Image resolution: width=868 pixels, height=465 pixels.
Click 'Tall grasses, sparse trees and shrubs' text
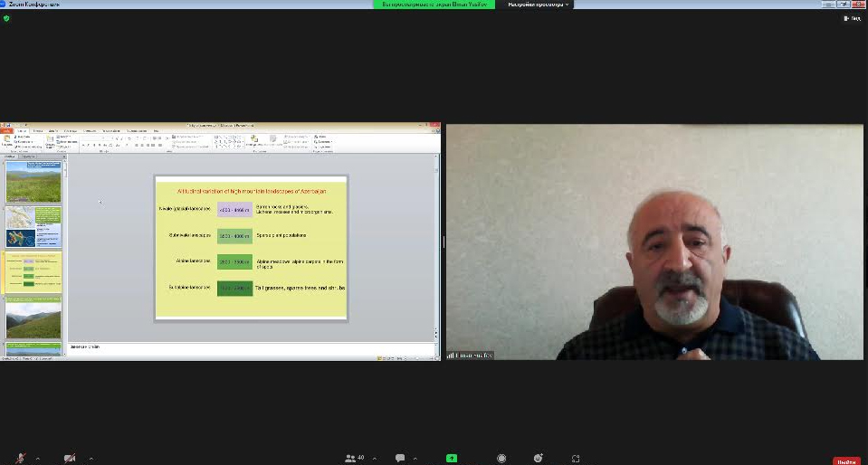pyautogui.click(x=300, y=288)
